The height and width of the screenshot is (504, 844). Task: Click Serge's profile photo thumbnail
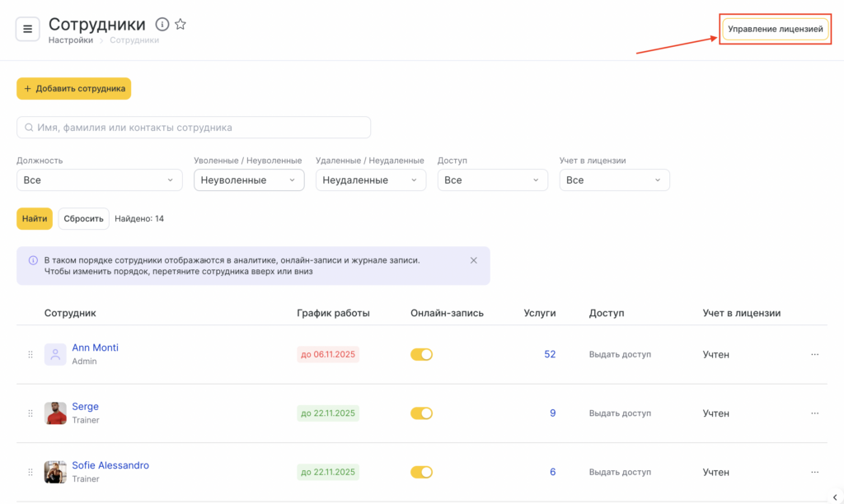[x=55, y=413]
